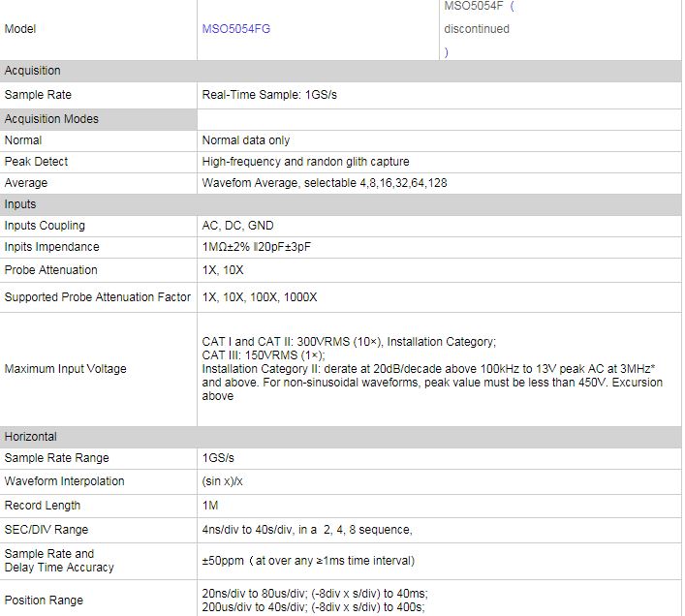The height and width of the screenshot is (616, 685).
Task: Open the MSO5054FG model link
Action: (x=235, y=29)
